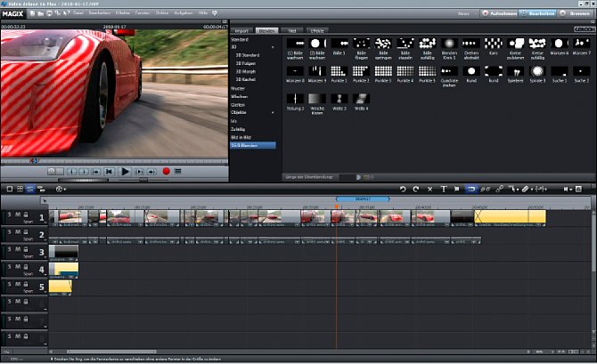Image resolution: width=597 pixels, height=364 pixels.
Task: Select the Iris category
Action: (233, 121)
